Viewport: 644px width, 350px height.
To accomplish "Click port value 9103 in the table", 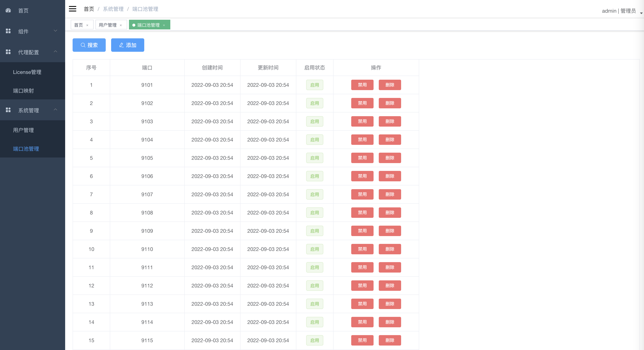I will tap(147, 121).
